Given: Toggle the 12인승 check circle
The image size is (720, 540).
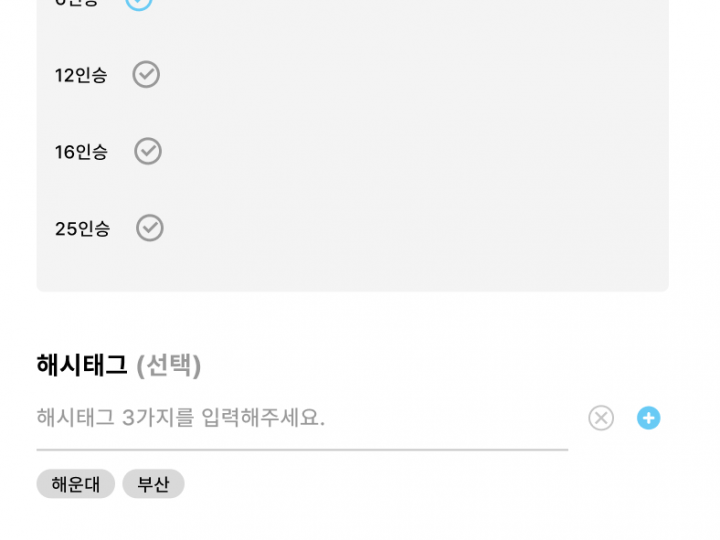Looking at the screenshot, I should tap(146, 75).
